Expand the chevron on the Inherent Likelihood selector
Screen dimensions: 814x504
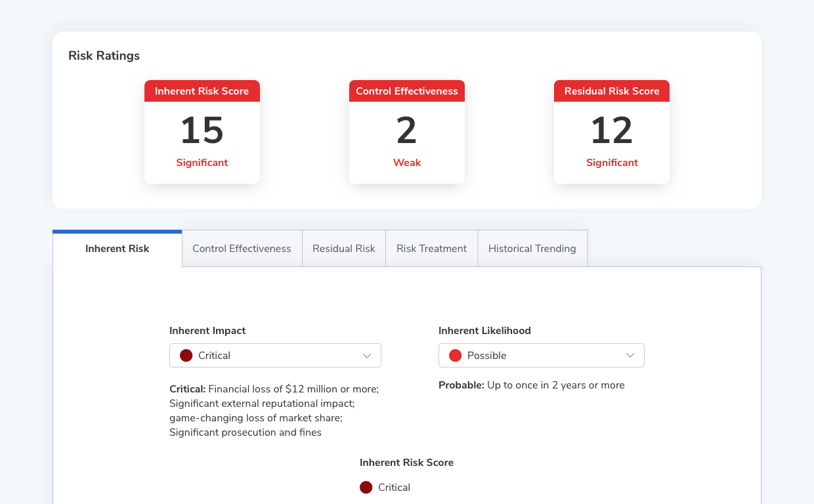click(x=631, y=355)
